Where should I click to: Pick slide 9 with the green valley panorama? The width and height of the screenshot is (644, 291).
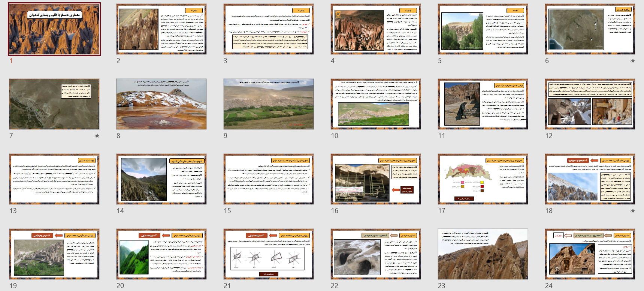(268, 104)
